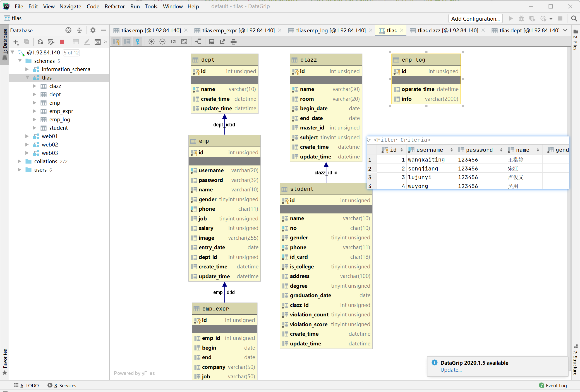Open the query console icon

(98, 42)
